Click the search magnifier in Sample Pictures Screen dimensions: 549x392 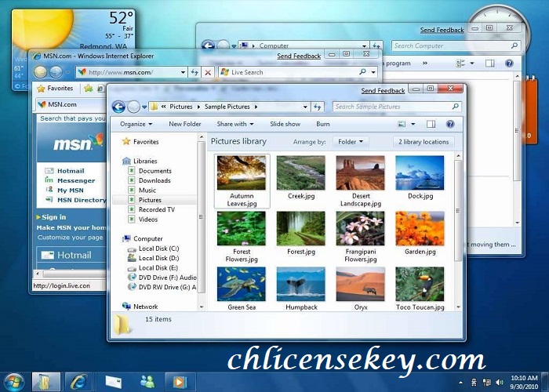455,107
